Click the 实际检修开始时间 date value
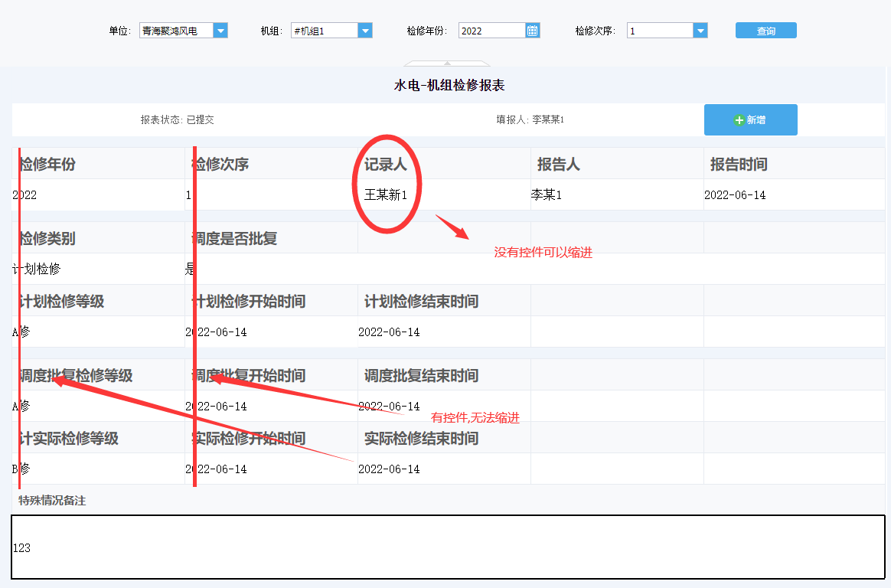 click(x=216, y=469)
